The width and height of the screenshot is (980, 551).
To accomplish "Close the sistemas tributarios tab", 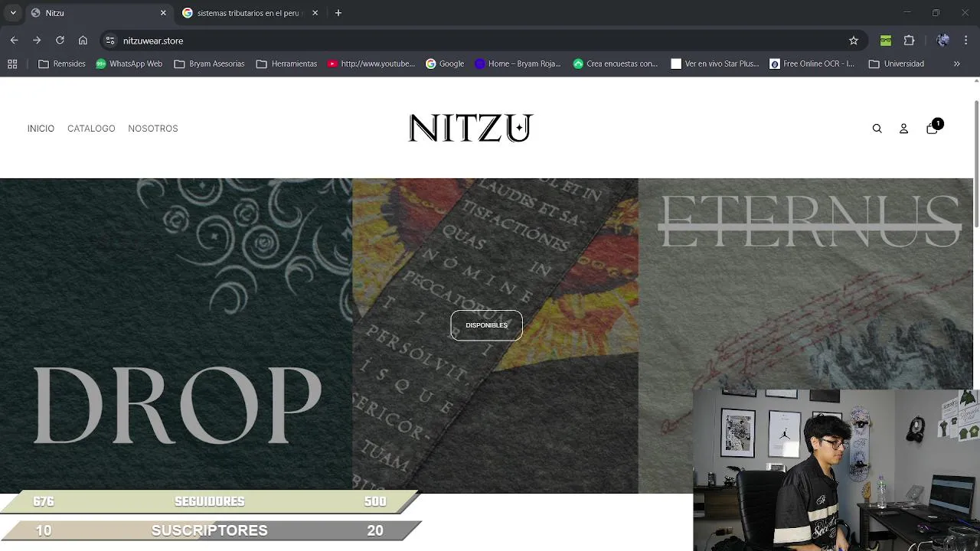I will click(315, 13).
